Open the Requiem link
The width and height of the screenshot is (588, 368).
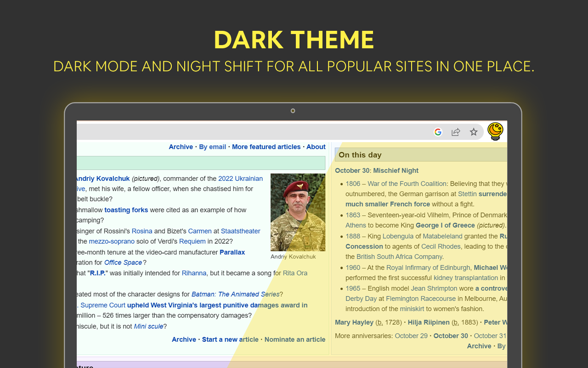[x=192, y=241]
